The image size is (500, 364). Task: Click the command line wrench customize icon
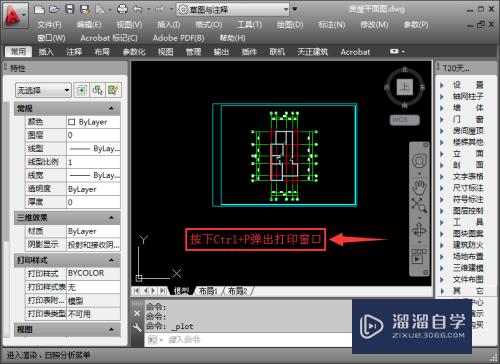pos(137,327)
